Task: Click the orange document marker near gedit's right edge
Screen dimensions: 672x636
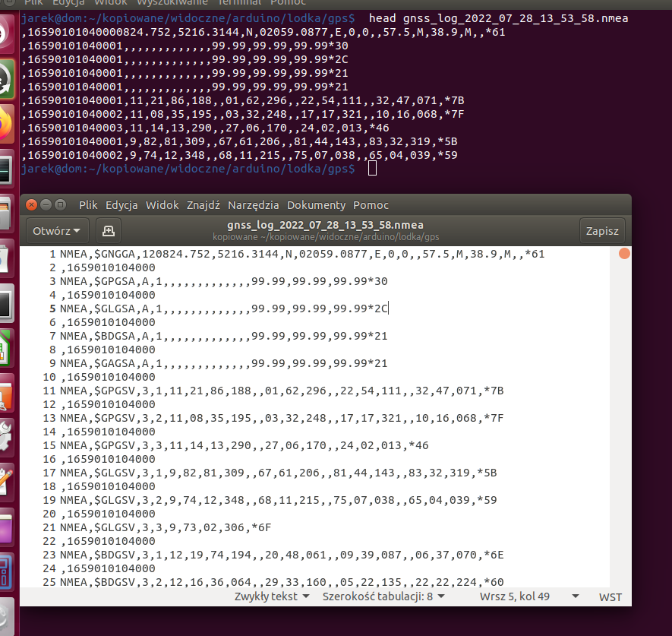Action: click(624, 254)
